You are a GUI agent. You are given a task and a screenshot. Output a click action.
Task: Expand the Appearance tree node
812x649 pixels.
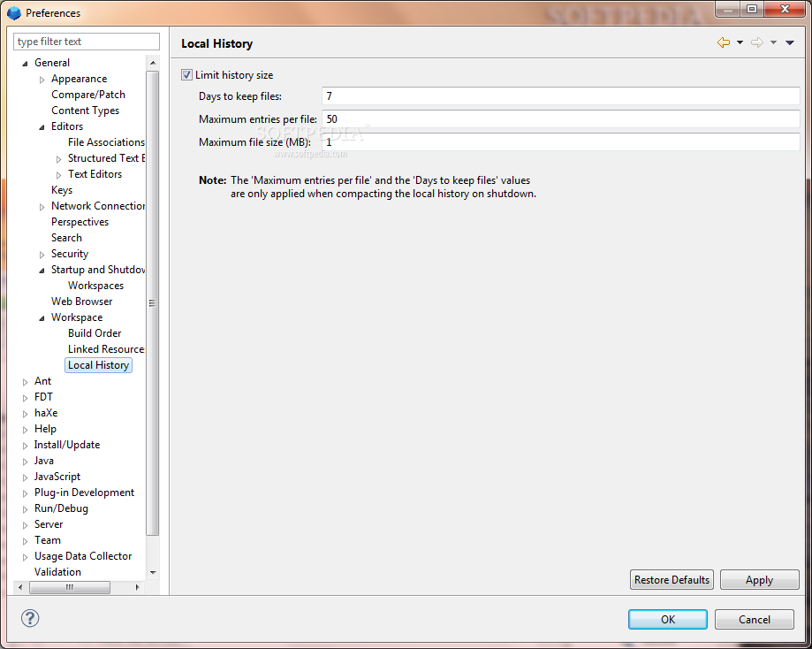tap(42, 80)
